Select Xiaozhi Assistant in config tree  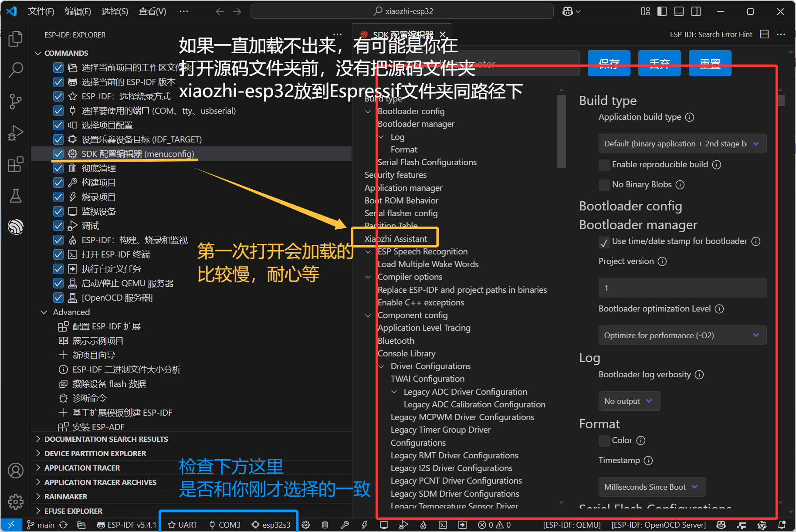396,239
